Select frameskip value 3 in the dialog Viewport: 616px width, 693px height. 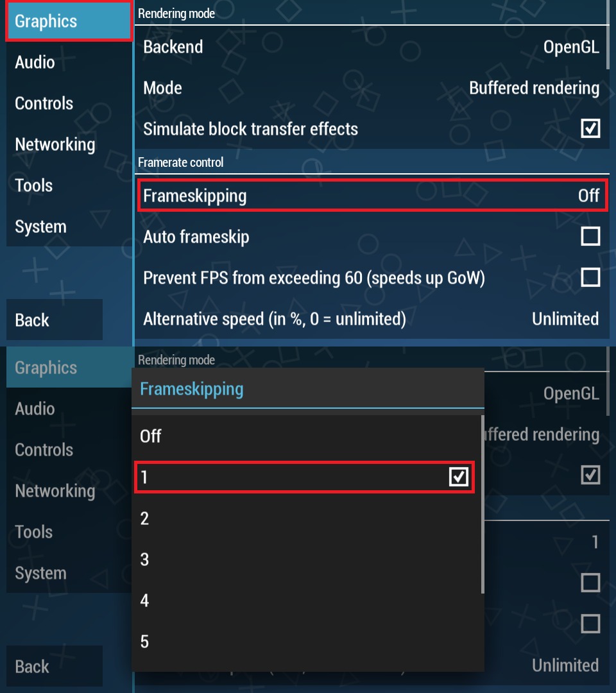point(305,560)
